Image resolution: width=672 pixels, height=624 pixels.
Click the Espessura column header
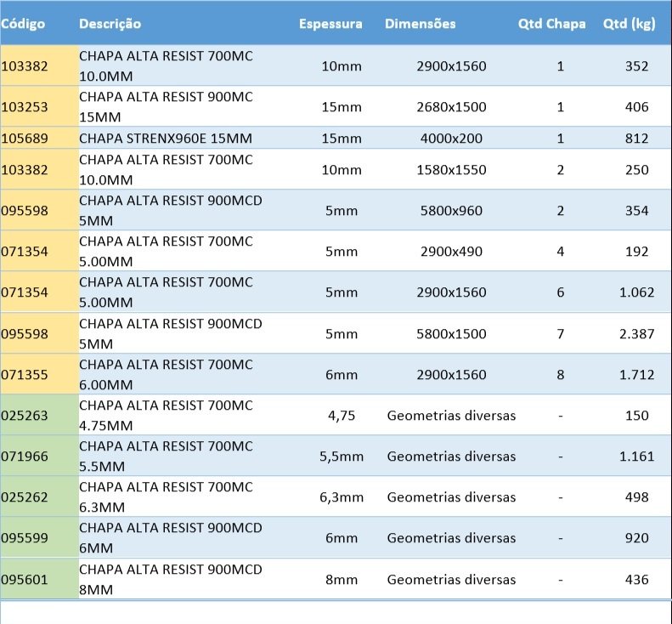(x=330, y=24)
